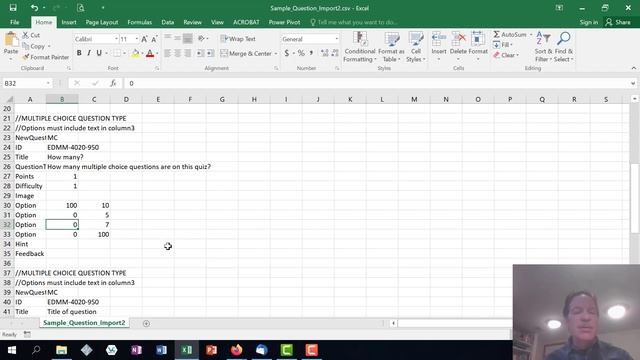Select the Sample_Question_Import2 sheet tab
This screenshot has width=640, height=360.
tap(84, 322)
